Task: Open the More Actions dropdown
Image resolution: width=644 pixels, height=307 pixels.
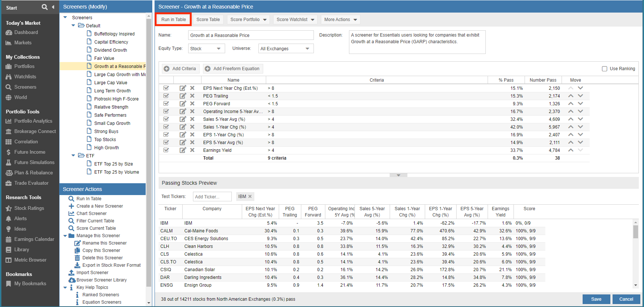Action: 340,20
